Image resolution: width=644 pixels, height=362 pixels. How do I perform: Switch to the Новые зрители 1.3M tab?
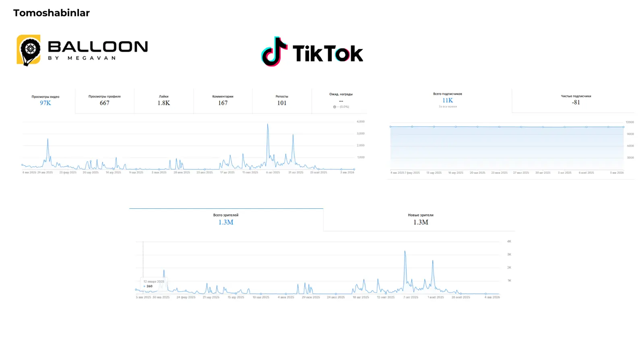tap(421, 220)
